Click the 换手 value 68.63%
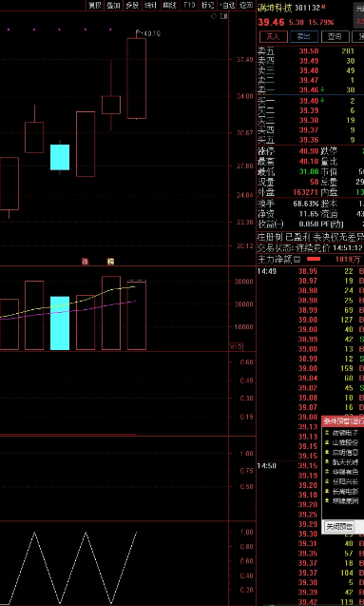This screenshot has width=364, height=606. click(305, 204)
